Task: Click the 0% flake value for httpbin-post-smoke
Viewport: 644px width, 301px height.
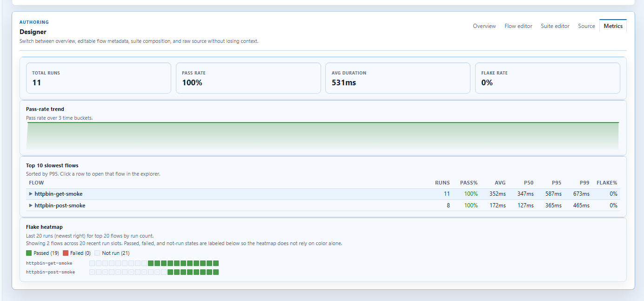Action: (613, 205)
